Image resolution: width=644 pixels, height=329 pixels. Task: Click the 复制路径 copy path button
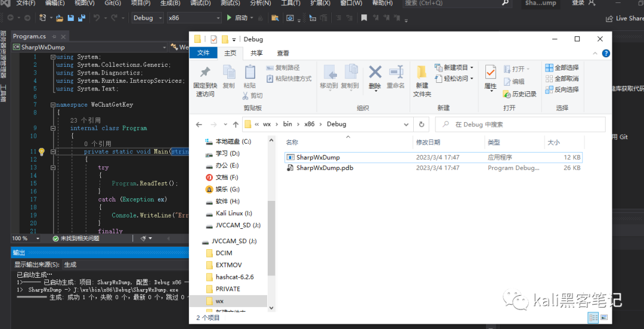click(x=283, y=68)
